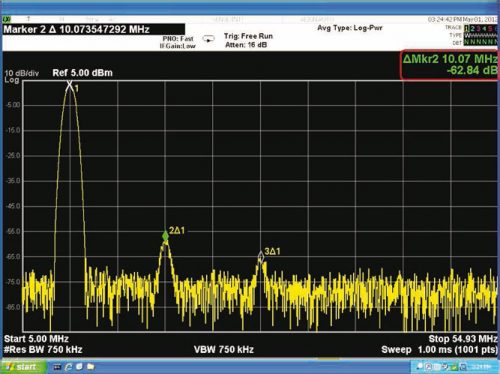Click the Ref 5.00 dBm reference level label
Screen dimensions: 500x374
tap(82, 73)
